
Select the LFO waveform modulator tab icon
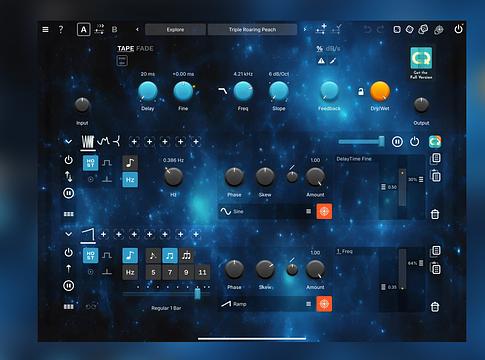(88, 142)
